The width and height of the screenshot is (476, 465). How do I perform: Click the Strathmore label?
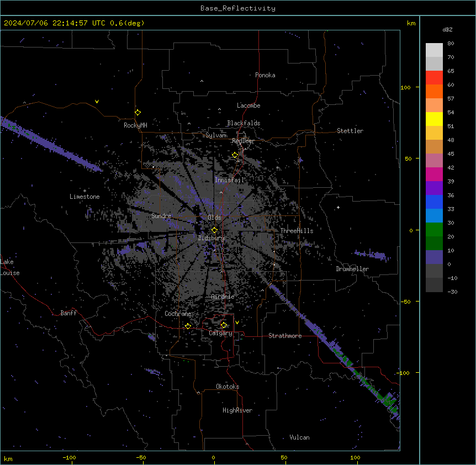click(x=285, y=336)
